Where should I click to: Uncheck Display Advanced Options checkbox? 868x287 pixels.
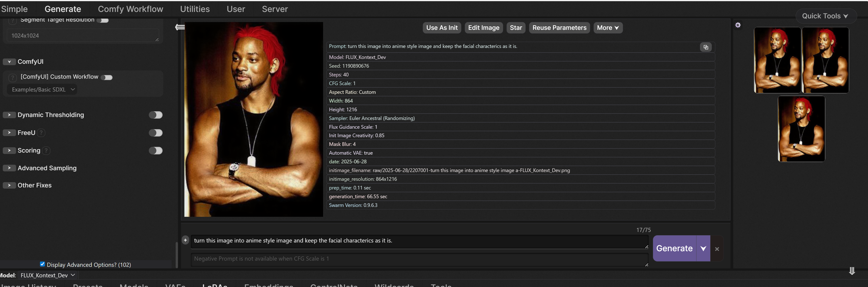[x=42, y=264]
